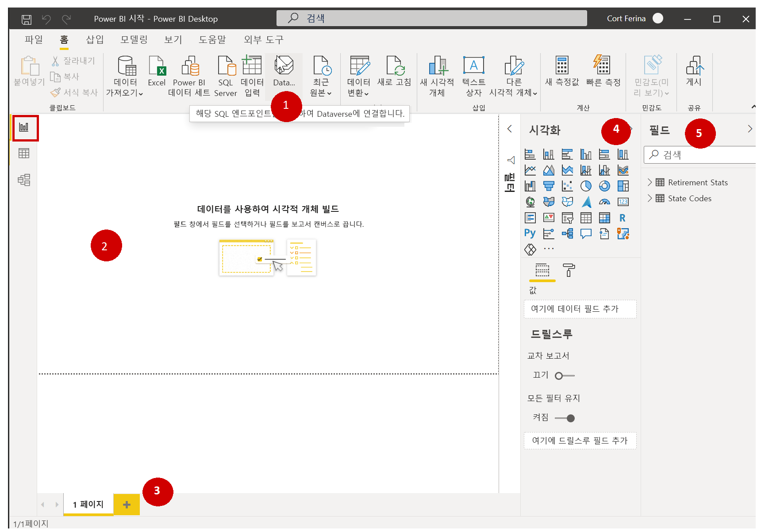
Task: Click the 민감도 ribbon button
Action: coord(651,76)
